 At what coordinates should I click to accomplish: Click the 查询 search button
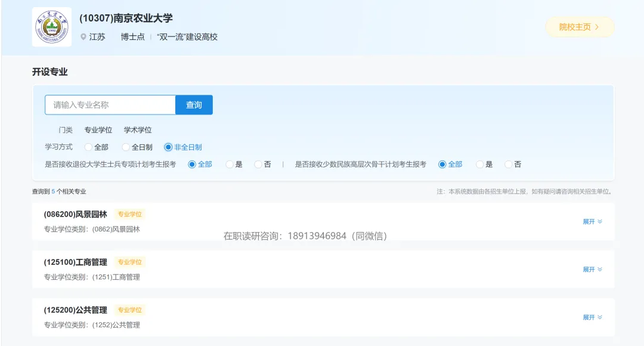[x=194, y=105]
